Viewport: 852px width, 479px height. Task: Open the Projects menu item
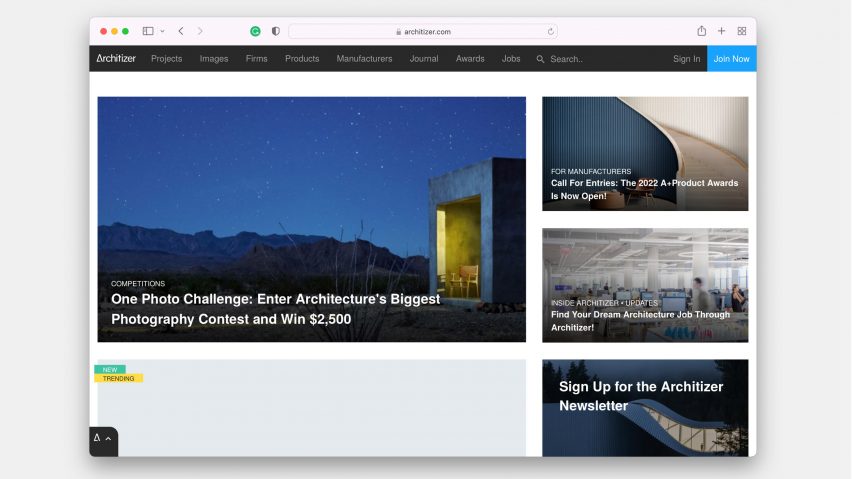(166, 59)
